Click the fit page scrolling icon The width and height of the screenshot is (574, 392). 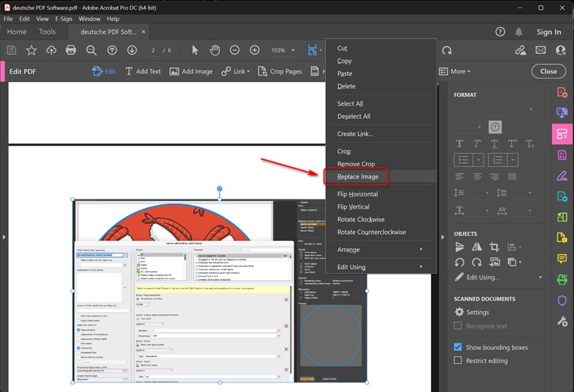click(312, 50)
